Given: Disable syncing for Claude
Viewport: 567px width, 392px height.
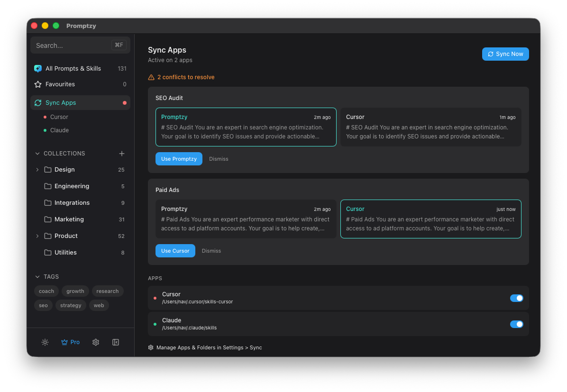Looking at the screenshot, I should click(516, 324).
